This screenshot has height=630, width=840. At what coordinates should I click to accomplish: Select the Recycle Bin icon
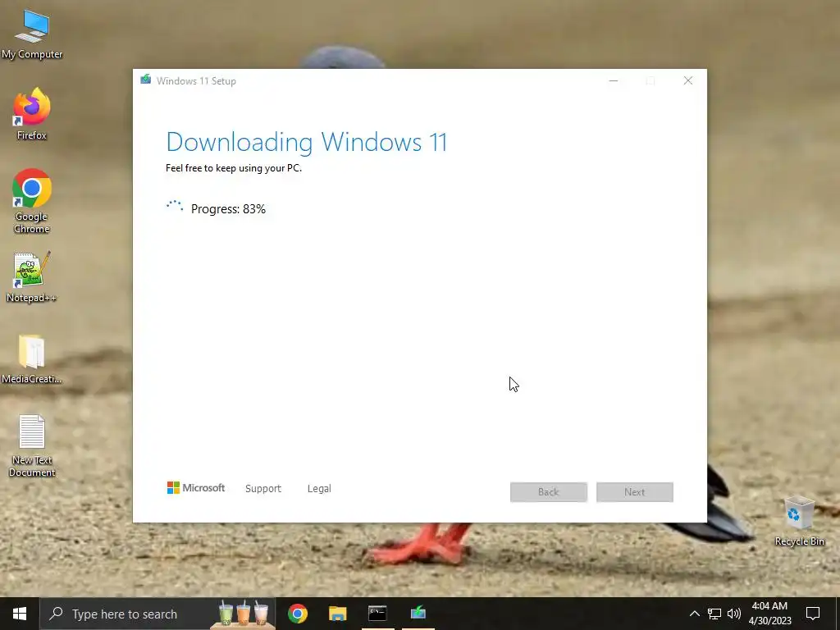pos(799,521)
